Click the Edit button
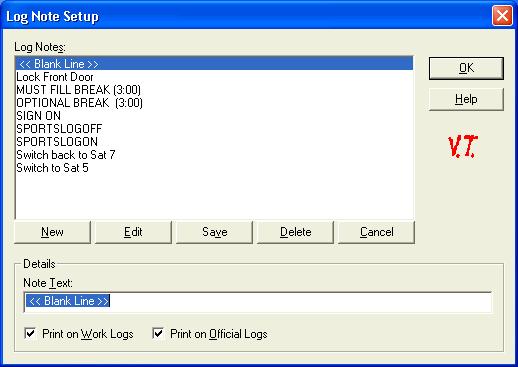The width and height of the screenshot is (518, 367). pyautogui.click(x=133, y=232)
